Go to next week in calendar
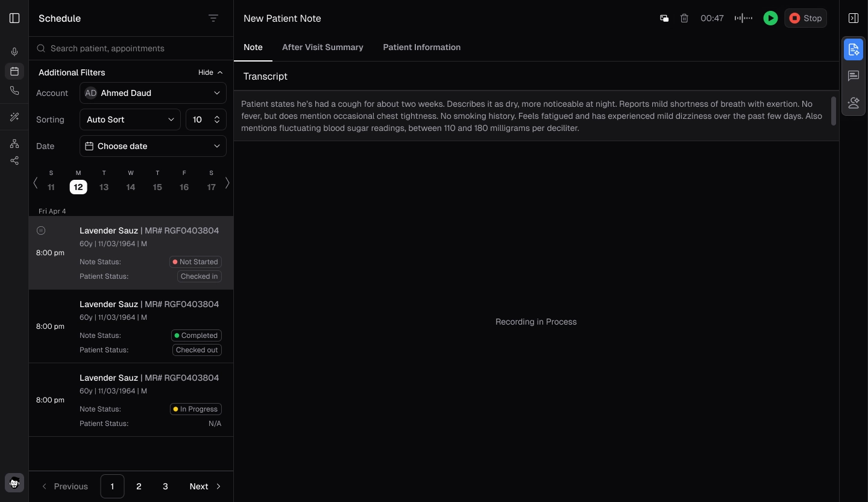Screen dimensions: 868x502 tap(227, 182)
